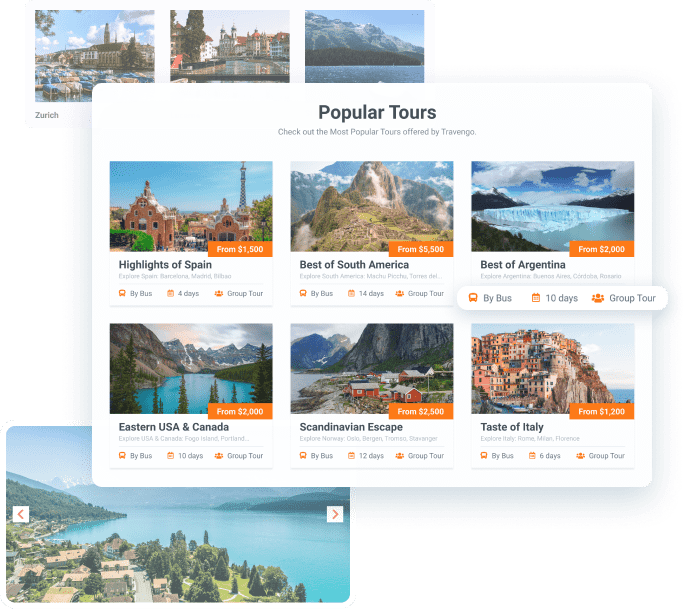
Task: Open the Highlights of Spain tour title
Action: point(165,265)
